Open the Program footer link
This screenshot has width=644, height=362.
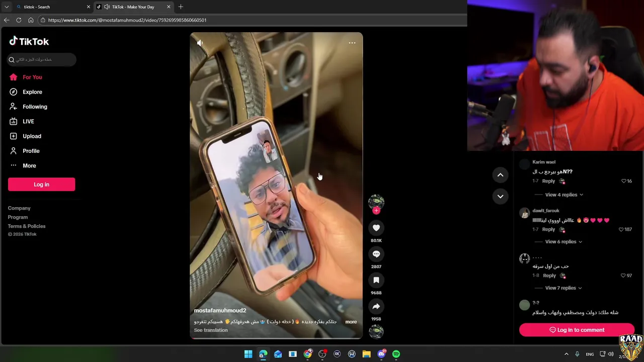click(18, 217)
